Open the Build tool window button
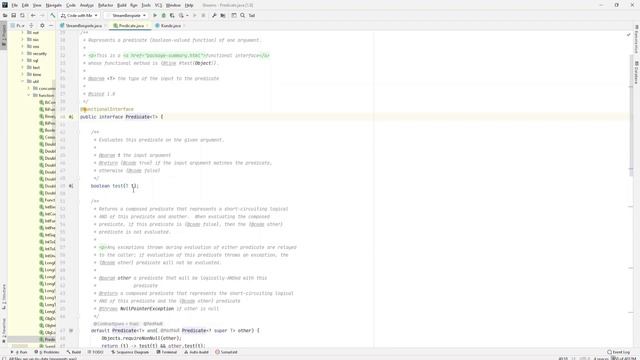 tap(74, 352)
